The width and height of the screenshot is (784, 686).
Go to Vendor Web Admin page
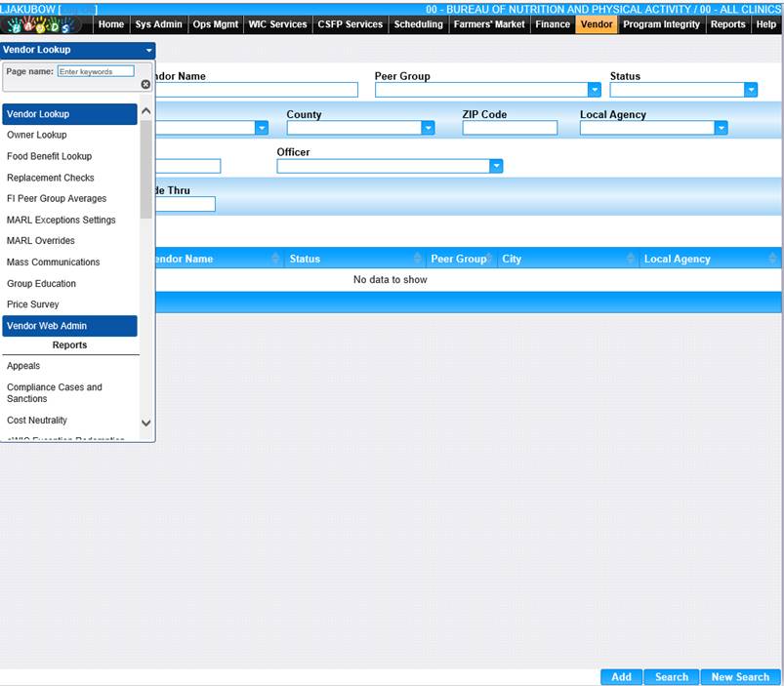pos(69,326)
